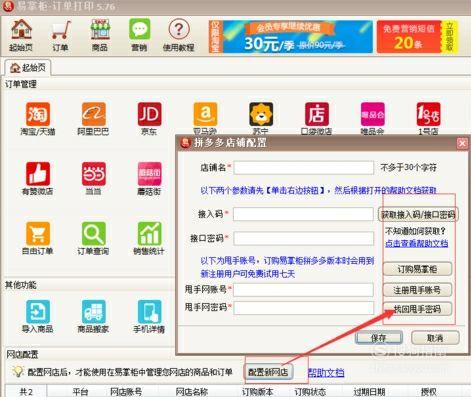Open the 帮助文档 link in 网店配置

coord(326,372)
